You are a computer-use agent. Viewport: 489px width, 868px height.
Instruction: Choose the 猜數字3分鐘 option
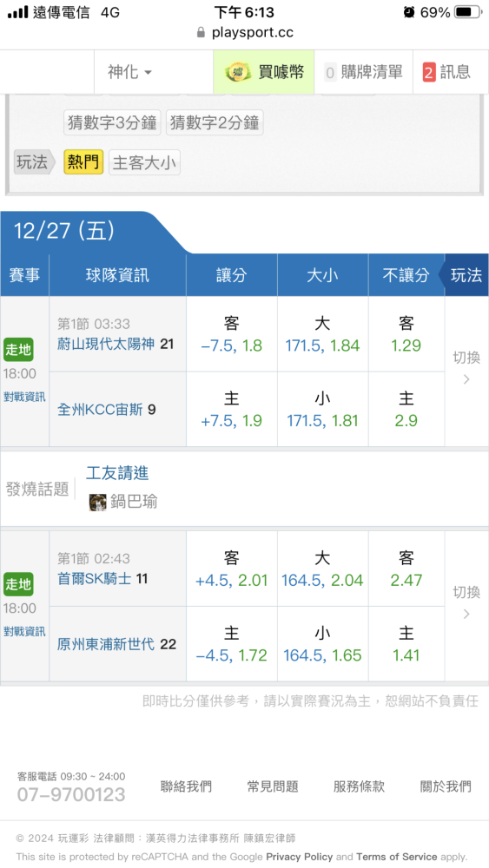[x=112, y=122]
